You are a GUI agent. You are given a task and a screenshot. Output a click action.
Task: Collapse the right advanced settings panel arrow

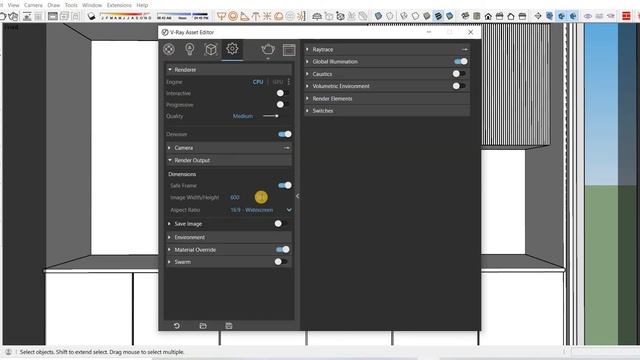coord(298,196)
